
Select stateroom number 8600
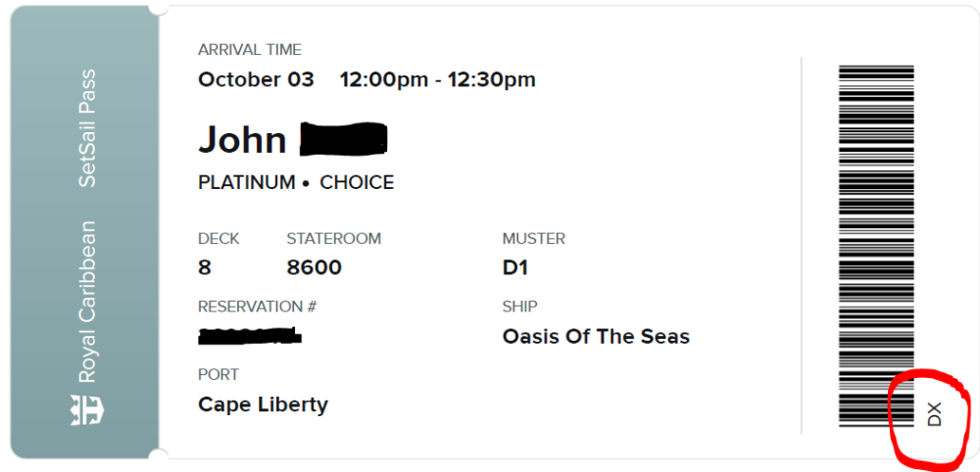coord(314,267)
